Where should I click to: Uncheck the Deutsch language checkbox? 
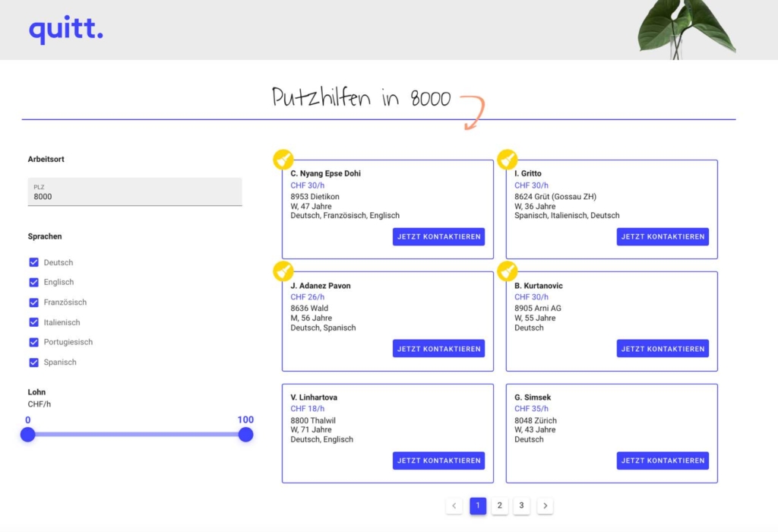click(33, 262)
